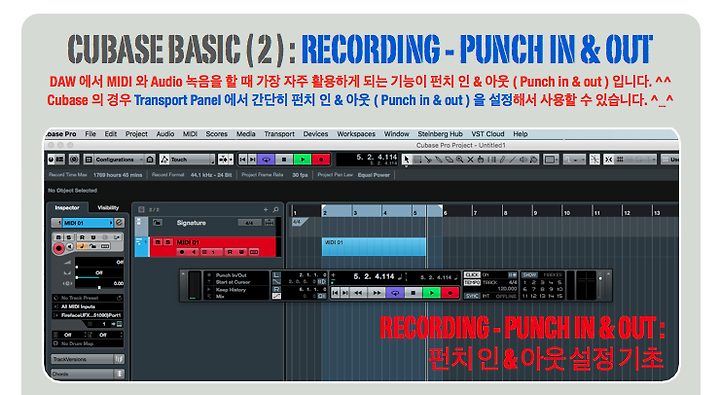The image size is (720, 395).
Task: Go to previous marker in top toolbar
Action: 243,159
